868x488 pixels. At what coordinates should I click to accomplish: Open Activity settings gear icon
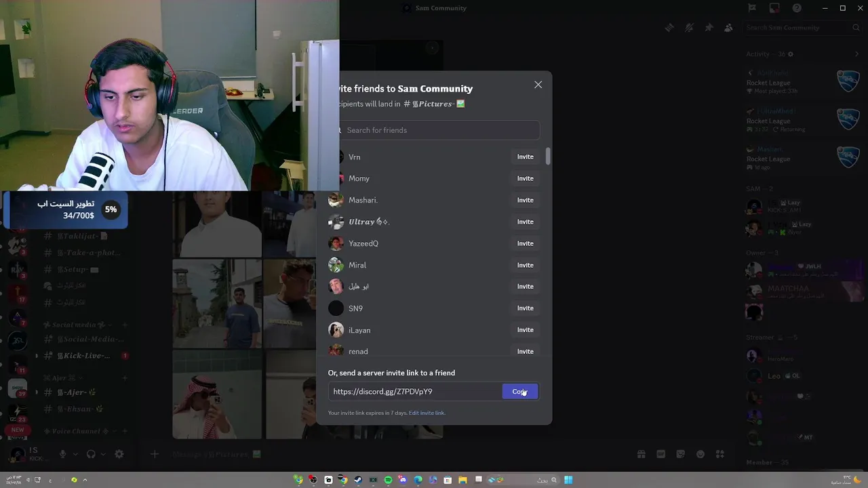[x=791, y=54]
